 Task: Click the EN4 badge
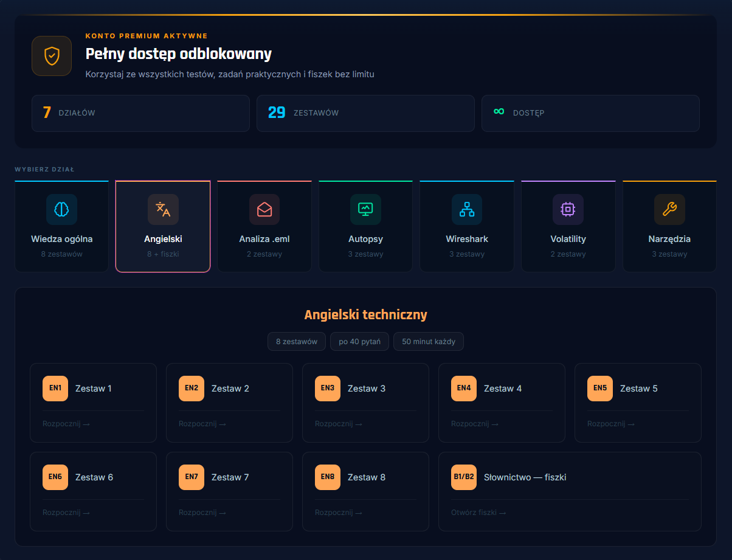tap(464, 389)
